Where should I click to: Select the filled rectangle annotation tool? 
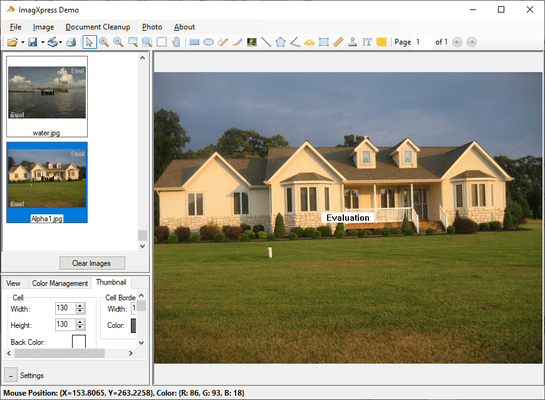[x=194, y=42]
